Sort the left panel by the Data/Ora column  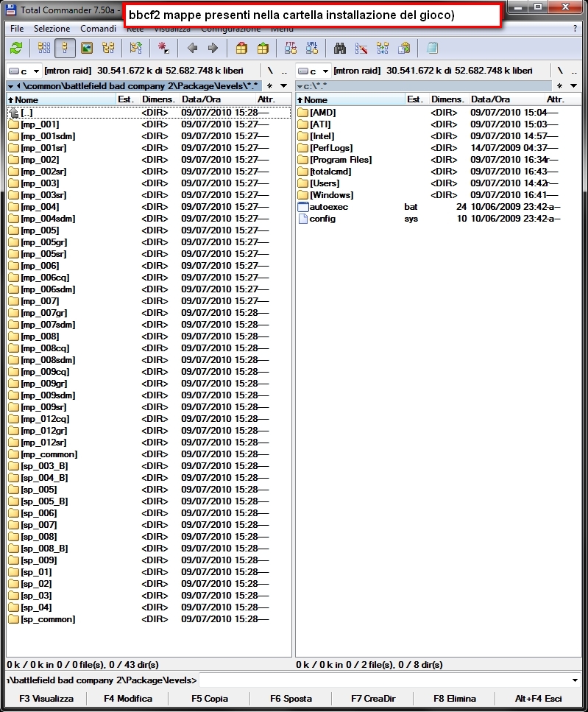(x=217, y=99)
